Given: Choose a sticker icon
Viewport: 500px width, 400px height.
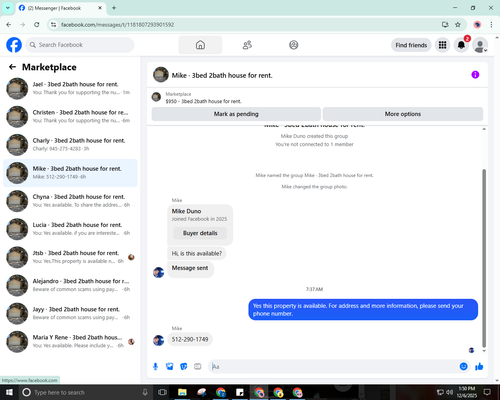Looking at the screenshot, I should (184, 367).
